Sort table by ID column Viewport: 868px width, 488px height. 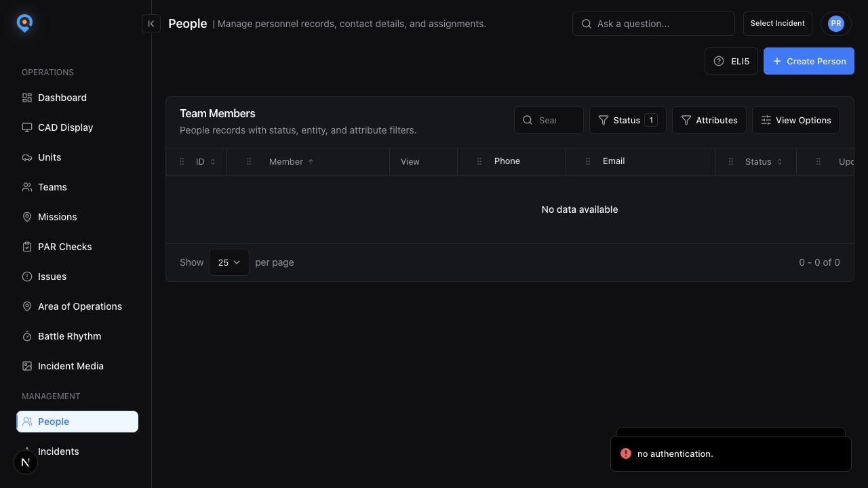point(205,161)
